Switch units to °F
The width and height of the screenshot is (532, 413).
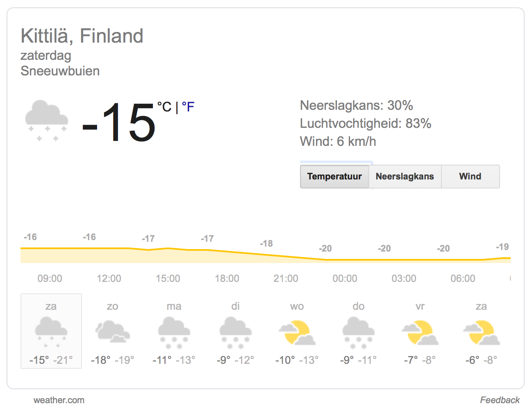[x=188, y=107]
